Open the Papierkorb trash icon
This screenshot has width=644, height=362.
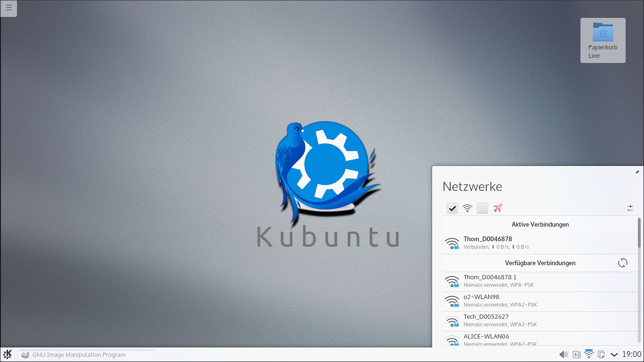[x=603, y=40]
